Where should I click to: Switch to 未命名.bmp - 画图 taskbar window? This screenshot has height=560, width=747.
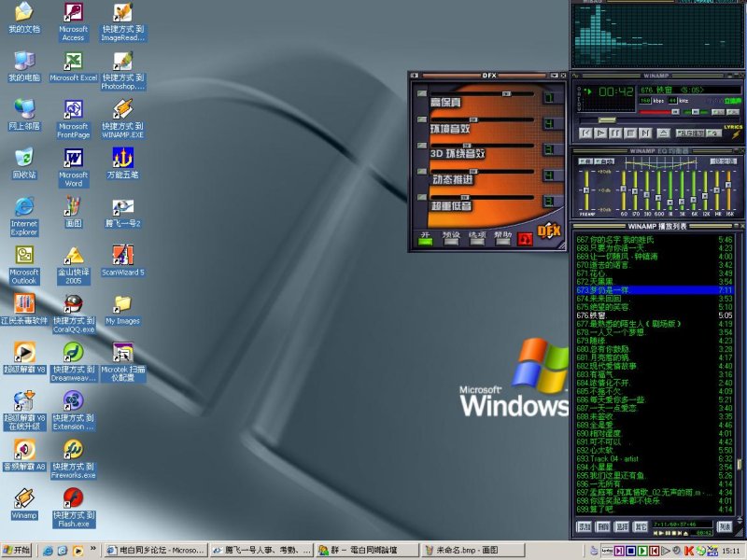click(469, 551)
